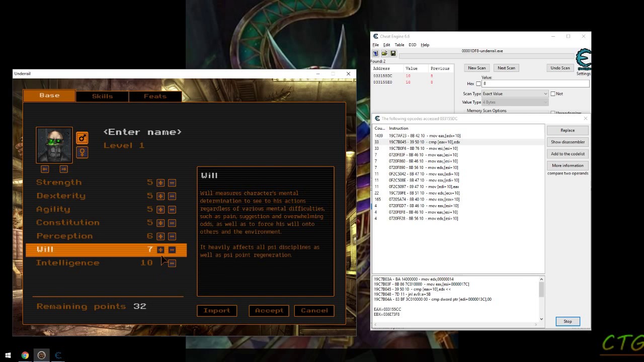The height and width of the screenshot is (362, 644).
Task: Increase Dexterity with plus button
Action: [x=160, y=196]
